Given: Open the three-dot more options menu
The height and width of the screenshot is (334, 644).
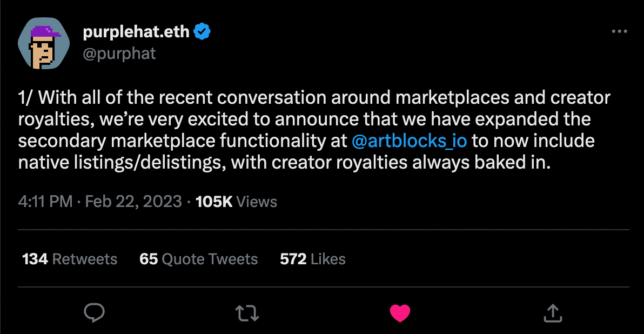Looking at the screenshot, I should pos(619,32).
